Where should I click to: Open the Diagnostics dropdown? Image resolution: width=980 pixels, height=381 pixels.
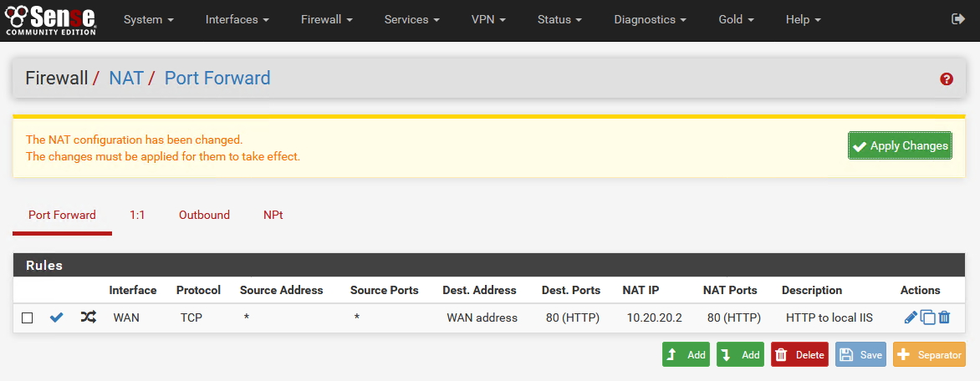click(x=650, y=19)
